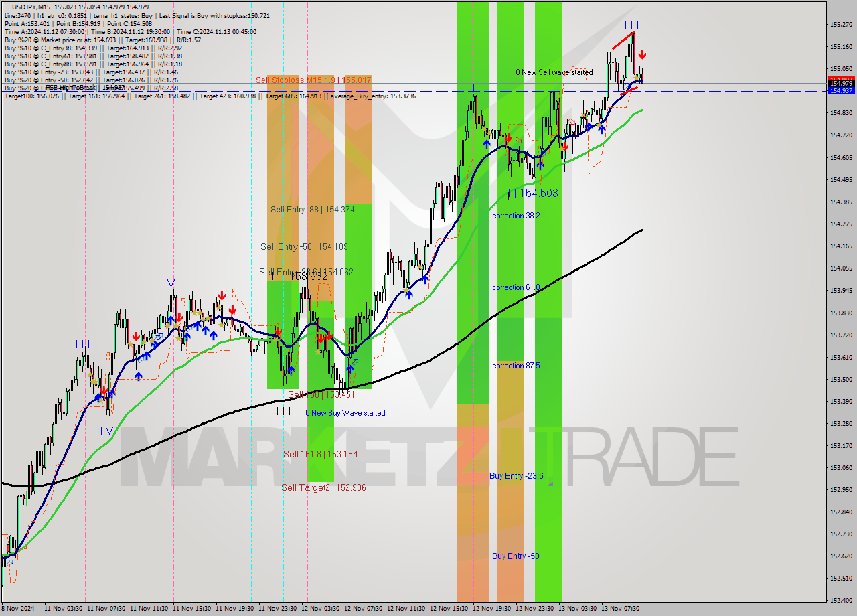Click the '| | | 153.932' wave label
The height and width of the screenshot is (616, 857).
pos(301,276)
